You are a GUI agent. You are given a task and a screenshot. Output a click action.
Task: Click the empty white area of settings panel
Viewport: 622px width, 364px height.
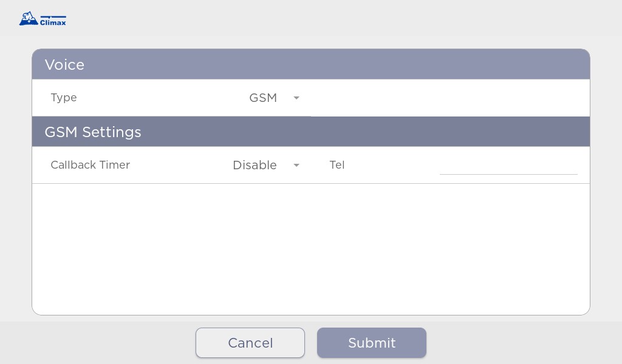(x=311, y=249)
